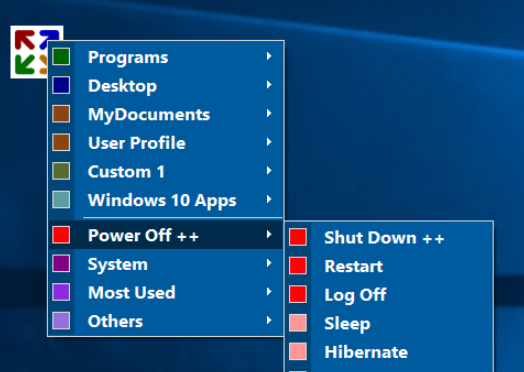Select the highlighted Power Off ++ entry
This screenshot has width=524, height=372.
166,235
